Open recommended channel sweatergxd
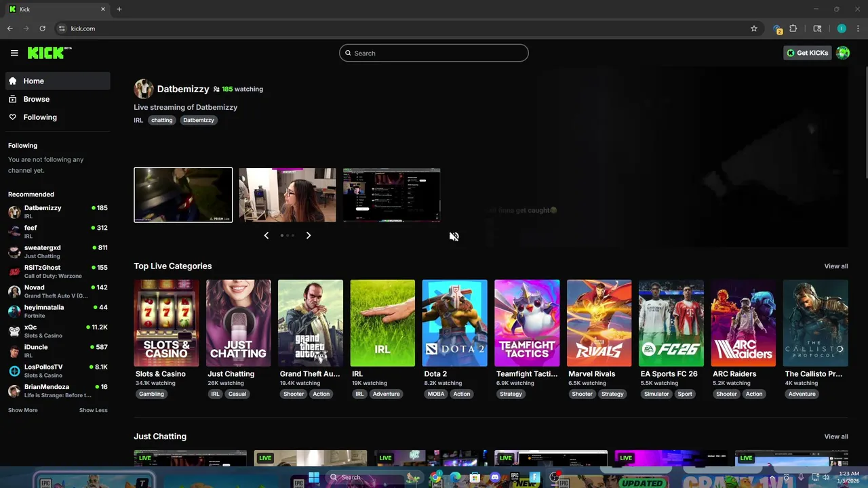This screenshot has width=868, height=488. tap(58, 251)
